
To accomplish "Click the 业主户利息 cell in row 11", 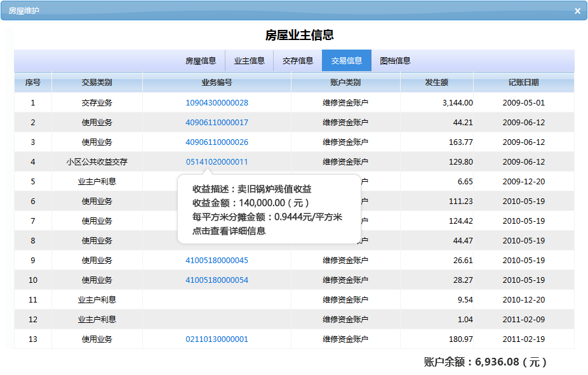I will pos(97,300).
